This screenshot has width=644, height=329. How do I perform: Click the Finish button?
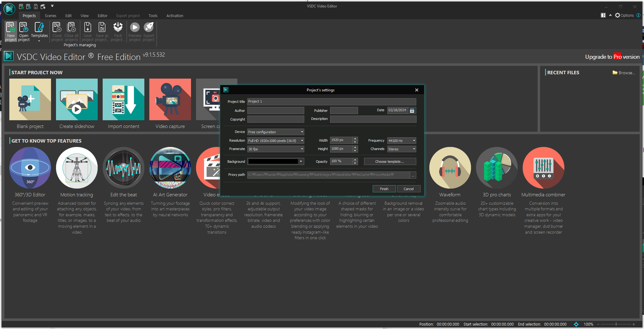click(384, 189)
